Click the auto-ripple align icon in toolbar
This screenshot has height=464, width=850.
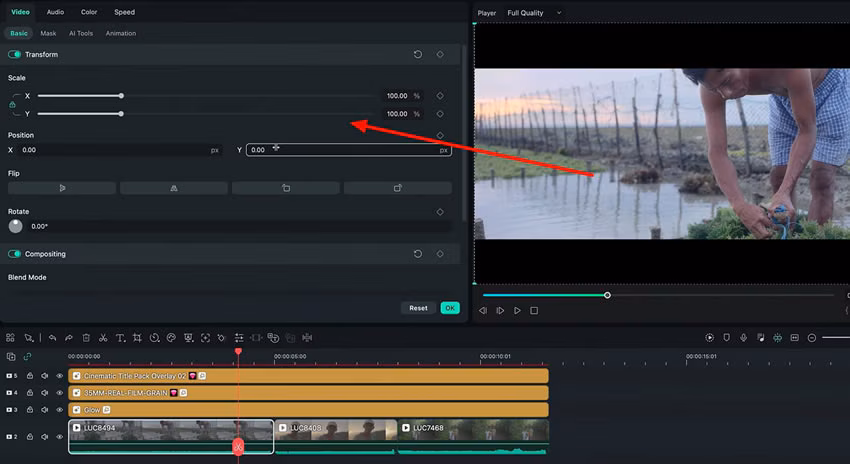(307, 338)
